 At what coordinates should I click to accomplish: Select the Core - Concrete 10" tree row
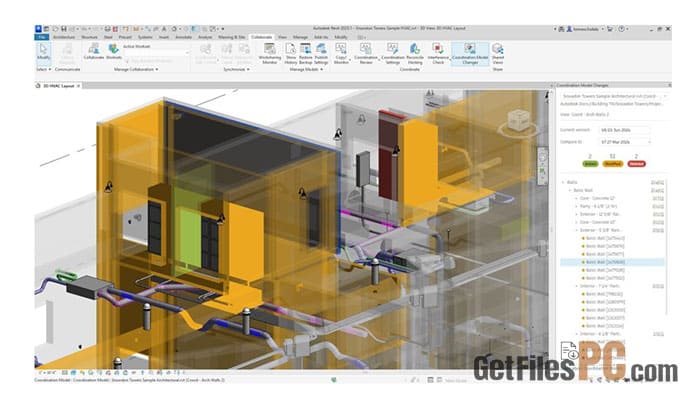[618, 222]
